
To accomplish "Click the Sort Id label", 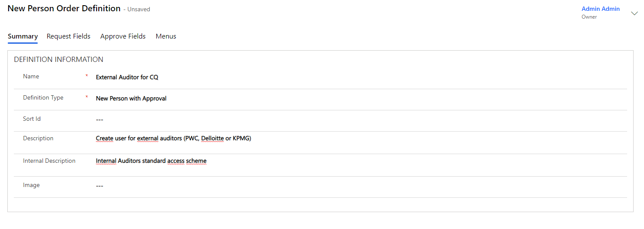I will [32, 119].
